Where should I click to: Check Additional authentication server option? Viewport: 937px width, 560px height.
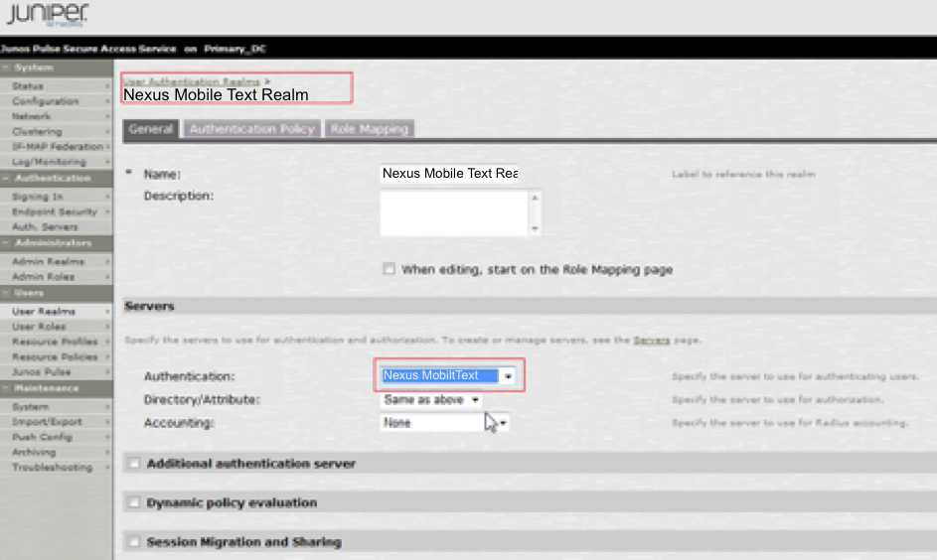[133, 463]
